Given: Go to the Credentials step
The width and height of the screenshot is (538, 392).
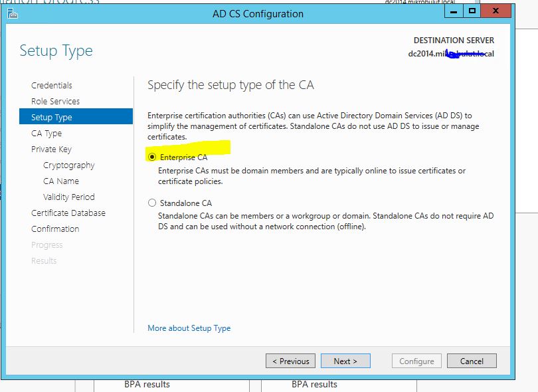Looking at the screenshot, I should 51,85.
